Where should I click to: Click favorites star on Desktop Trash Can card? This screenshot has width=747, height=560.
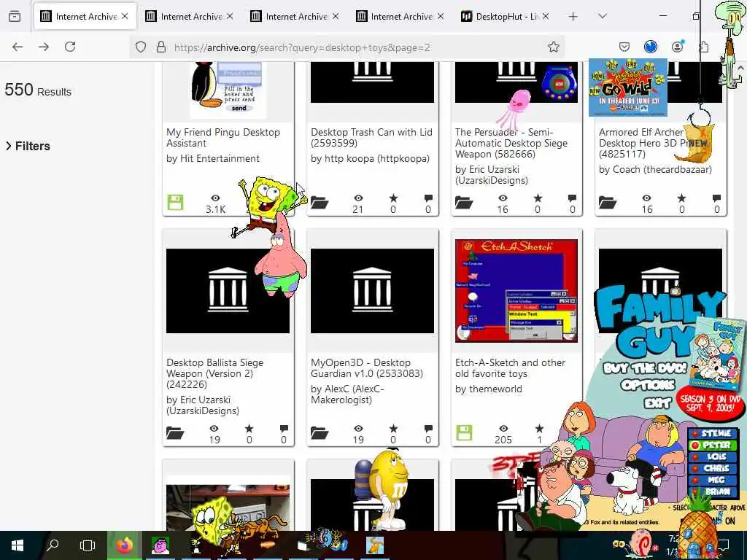click(x=393, y=198)
